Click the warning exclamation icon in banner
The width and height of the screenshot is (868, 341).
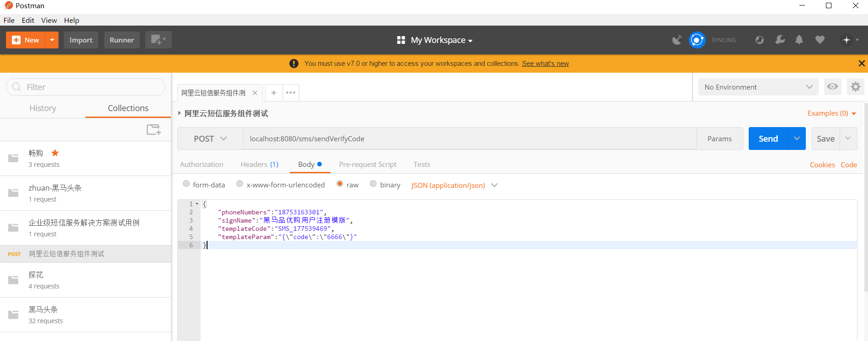coord(294,64)
